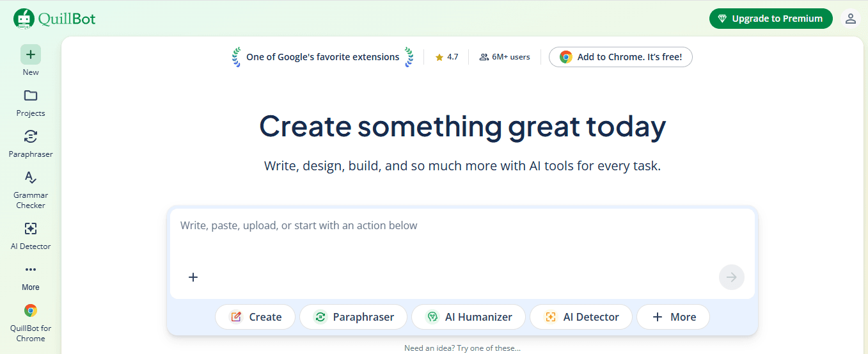Select the Create action chip
868x354 pixels.
[x=255, y=317]
